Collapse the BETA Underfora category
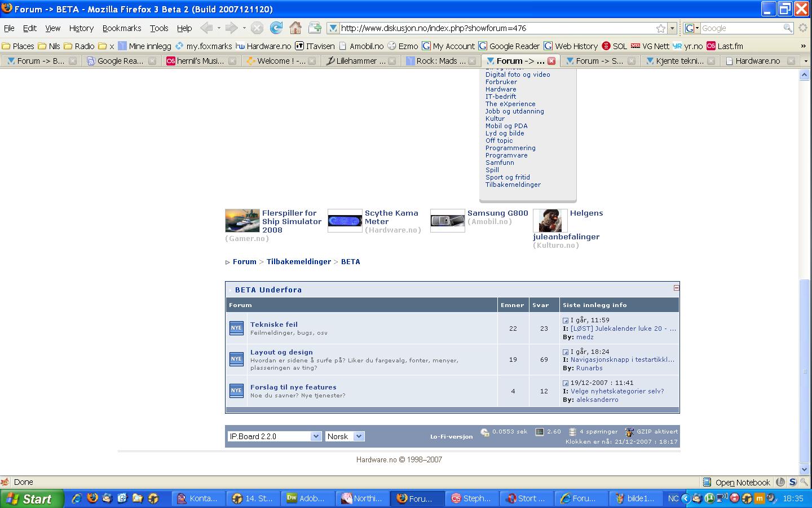The width and height of the screenshot is (812, 508). click(676, 288)
